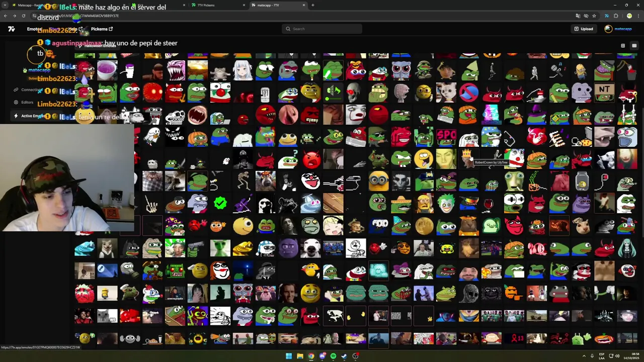
Task: Select the angry red face emote
Action: pyautogui.click(x=311, y=159)
